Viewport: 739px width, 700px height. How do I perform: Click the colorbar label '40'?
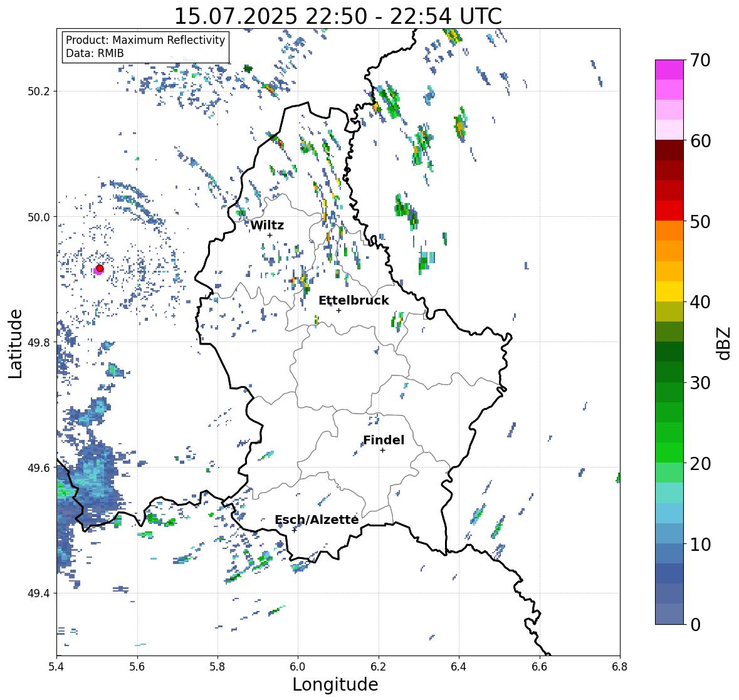(700, 302)
